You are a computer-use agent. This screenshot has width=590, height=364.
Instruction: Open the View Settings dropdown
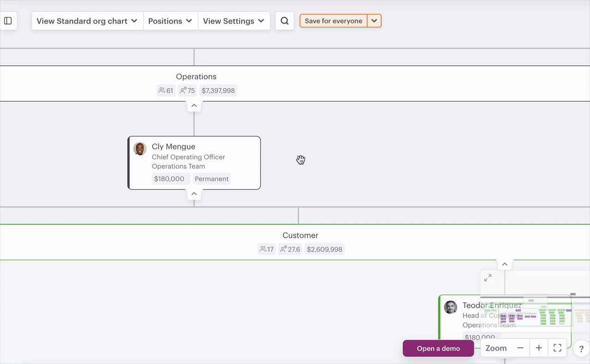point(234,21)
